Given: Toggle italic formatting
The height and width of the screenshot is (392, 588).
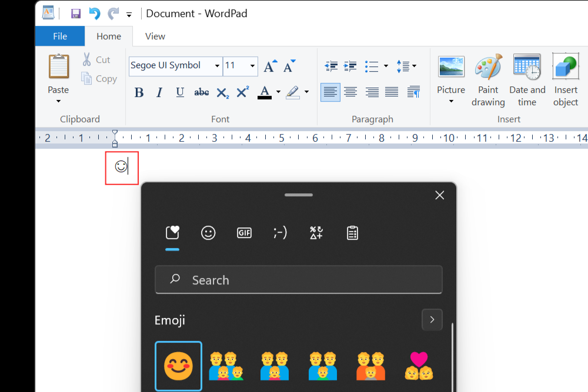Looking at the screenshot, I should 159,92.
